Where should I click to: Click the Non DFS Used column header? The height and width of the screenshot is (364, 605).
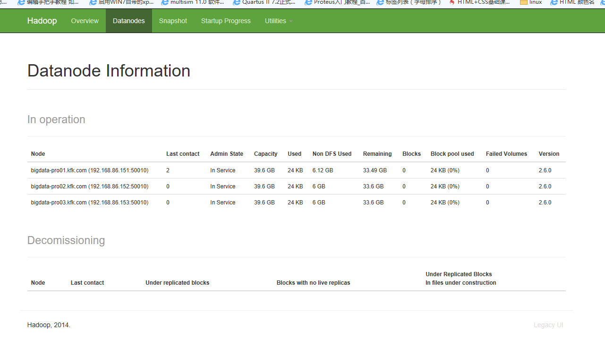click(x=332, y=154)
